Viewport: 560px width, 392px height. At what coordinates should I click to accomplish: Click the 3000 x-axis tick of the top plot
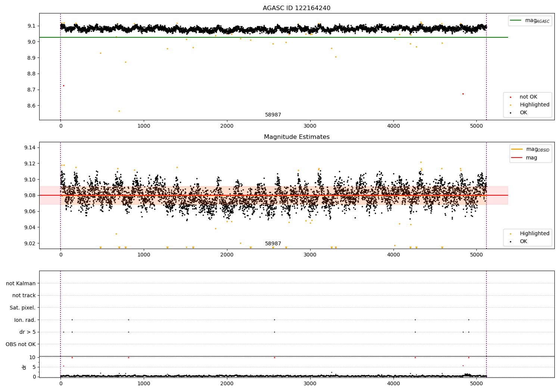tap(310, 126)
